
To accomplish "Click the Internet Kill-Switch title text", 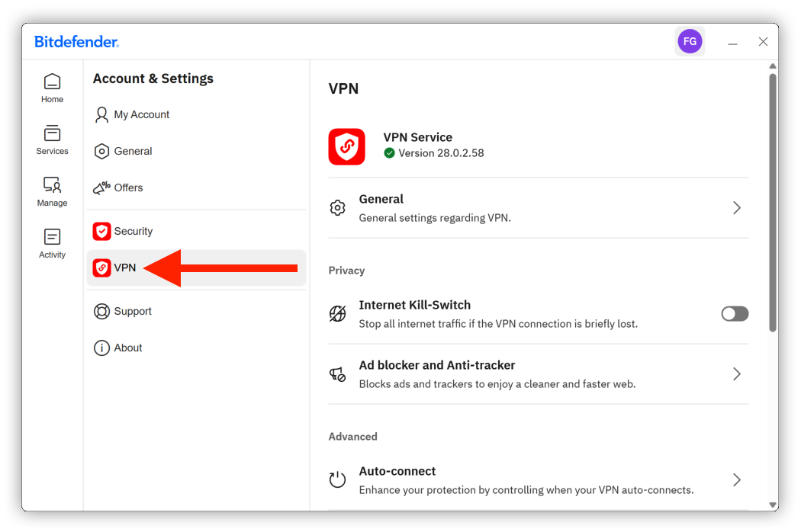I will [x=415, y=305].
